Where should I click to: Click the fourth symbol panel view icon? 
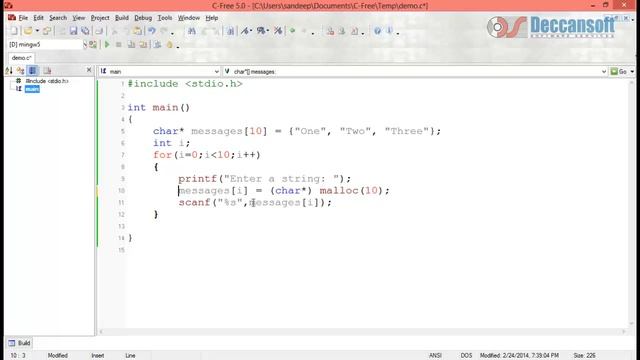tap(47, 71)
